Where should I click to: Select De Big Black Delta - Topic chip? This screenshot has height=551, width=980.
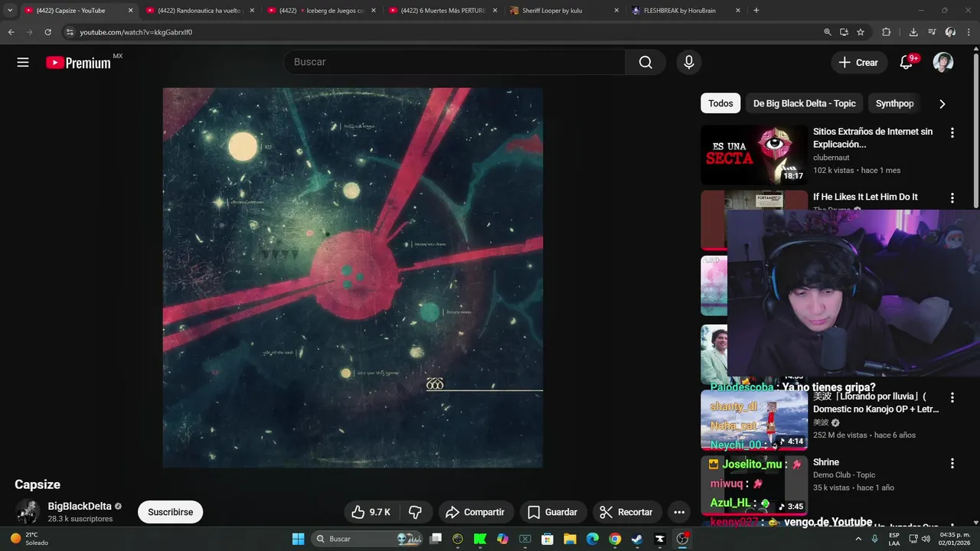point(804,103)
